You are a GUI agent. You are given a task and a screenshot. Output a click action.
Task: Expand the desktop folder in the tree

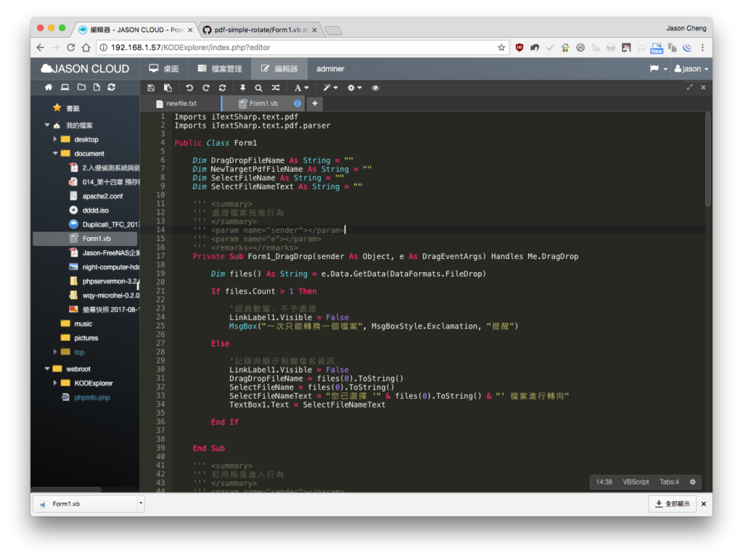(55, 139)
